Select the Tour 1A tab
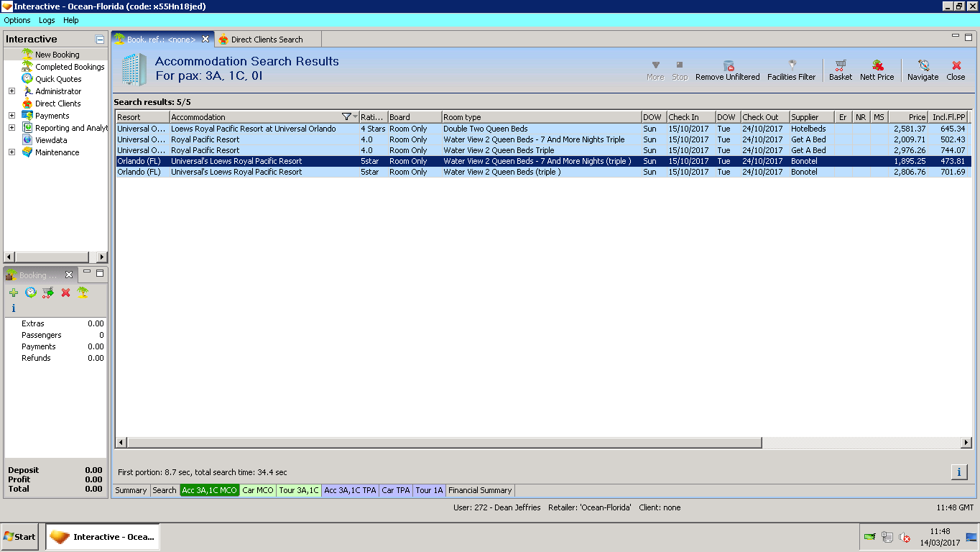The width and height of the screenshot is (980, 552). (430, 490)
